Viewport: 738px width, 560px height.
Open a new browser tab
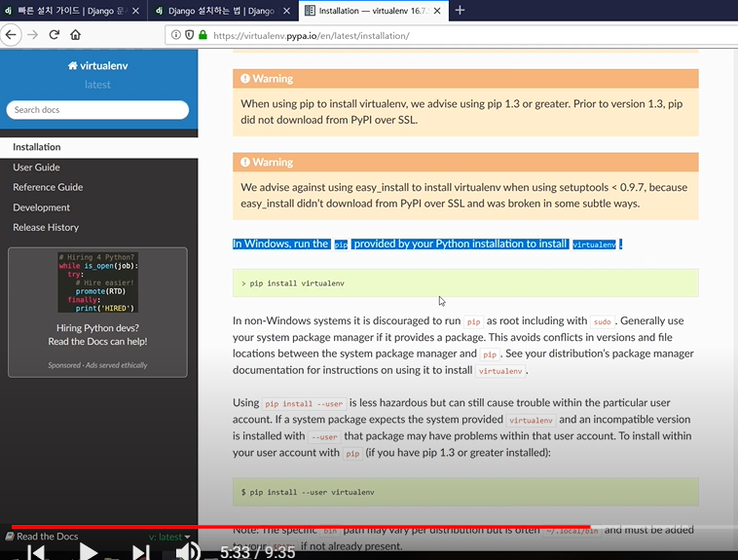[x=460, y=11]
